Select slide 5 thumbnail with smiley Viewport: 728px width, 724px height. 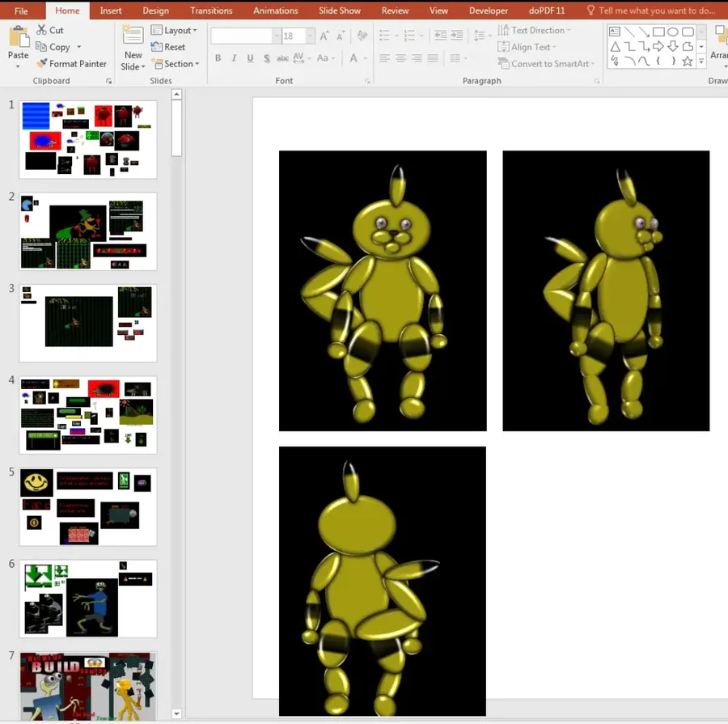tap(88, 506)
